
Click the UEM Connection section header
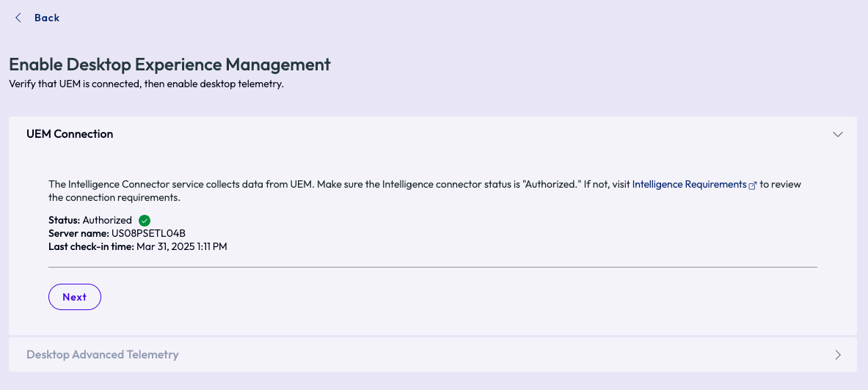click(70, 134)
